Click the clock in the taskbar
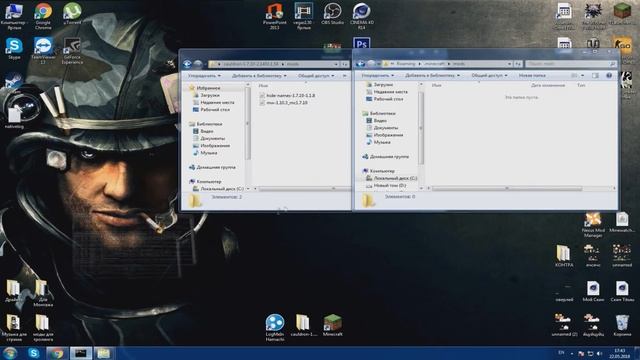Viewport: 640px width, 360px height. point(620,353)
